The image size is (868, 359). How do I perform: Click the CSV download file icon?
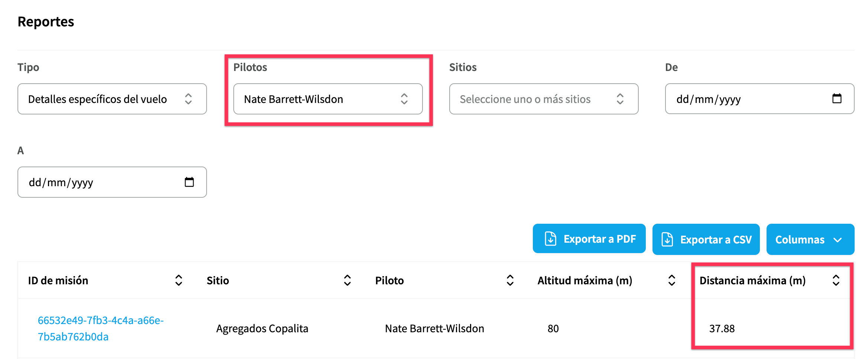point(667,239)
